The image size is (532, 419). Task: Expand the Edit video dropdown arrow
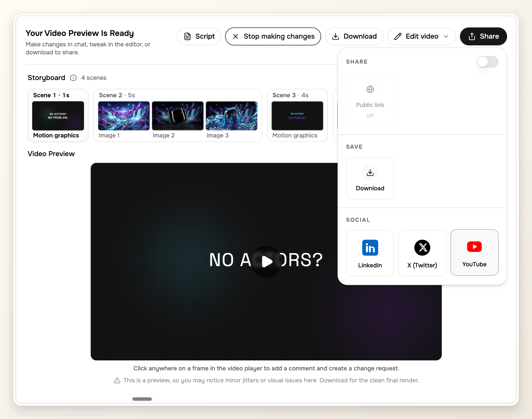point(446,36)
